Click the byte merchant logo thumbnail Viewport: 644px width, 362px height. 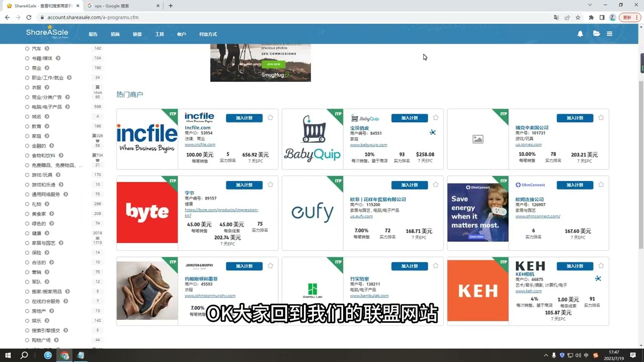[x=147, y=212]
